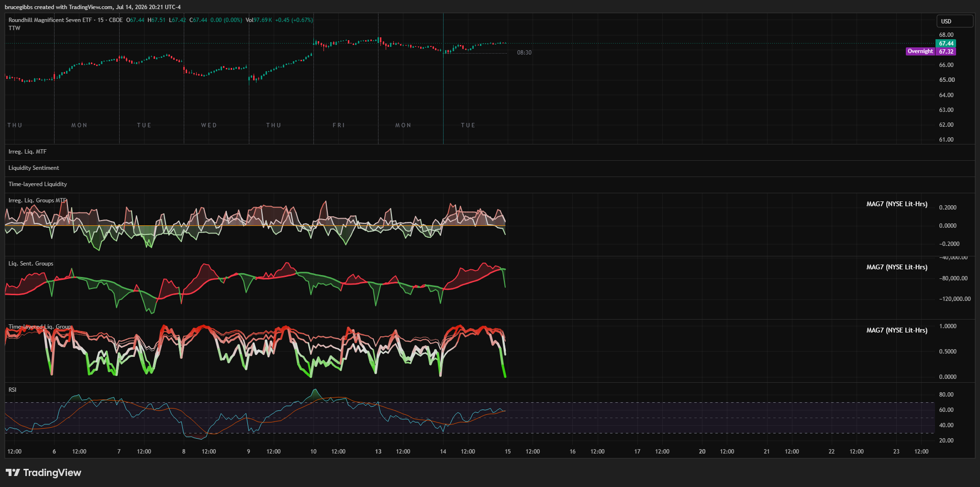Click the 66.00 price axis value
Image resolution: width=980 pixels, height=487 pixels.
[946, 65]
